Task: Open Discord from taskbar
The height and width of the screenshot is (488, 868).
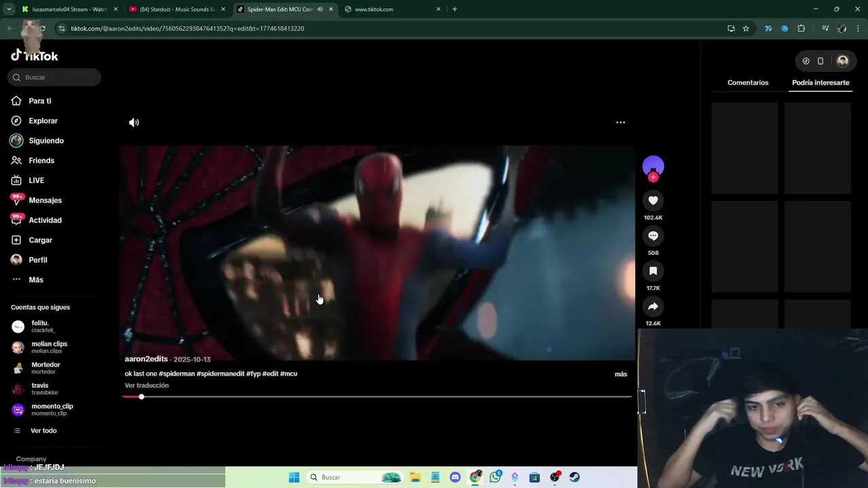Action: click(x=455, y=477)
